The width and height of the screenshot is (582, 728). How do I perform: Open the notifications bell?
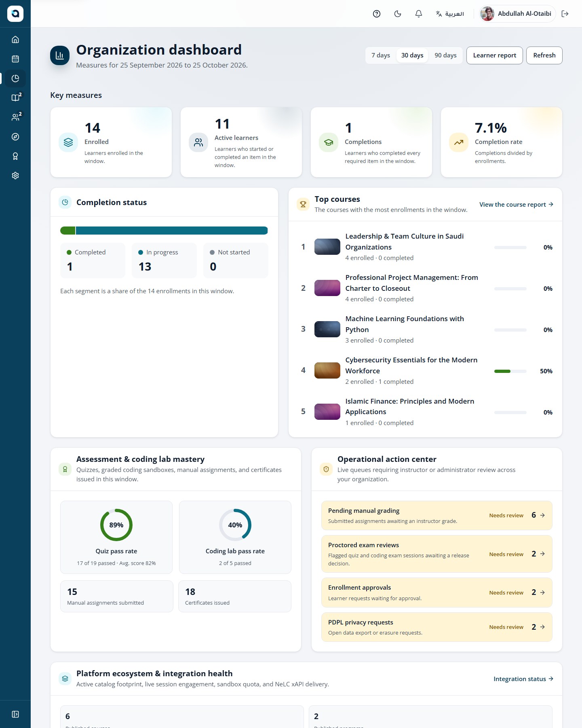(x=419, y=14)
